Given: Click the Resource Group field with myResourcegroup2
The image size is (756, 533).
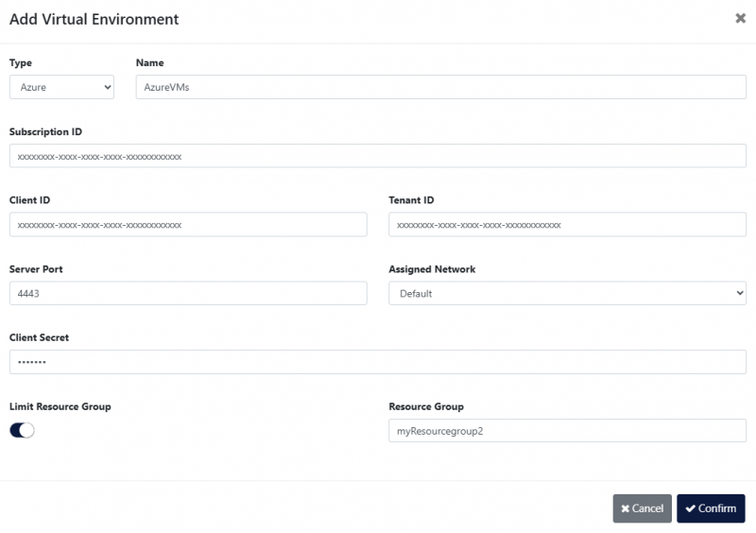Looking at the screenshot, I should point(567,431).
